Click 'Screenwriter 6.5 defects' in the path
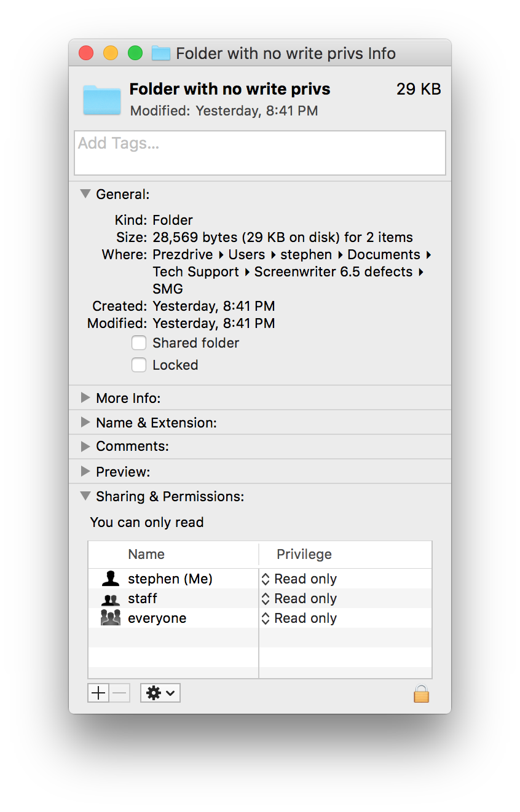520x812 pixels. pyautogui.click(x=333, y=271)
